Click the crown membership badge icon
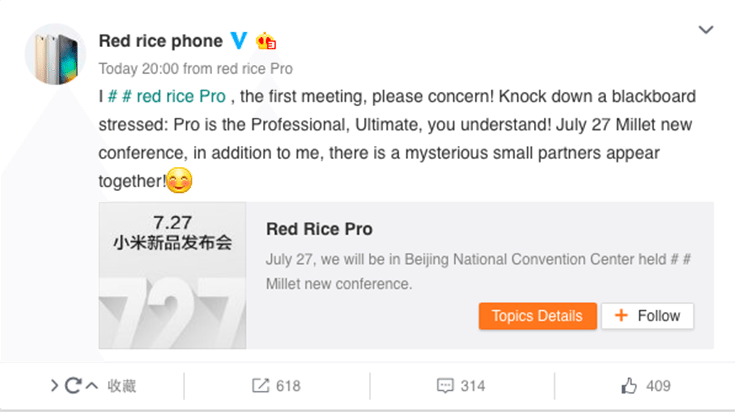The height and width of the screenshot is (412, 735). [x=266, y=41]
